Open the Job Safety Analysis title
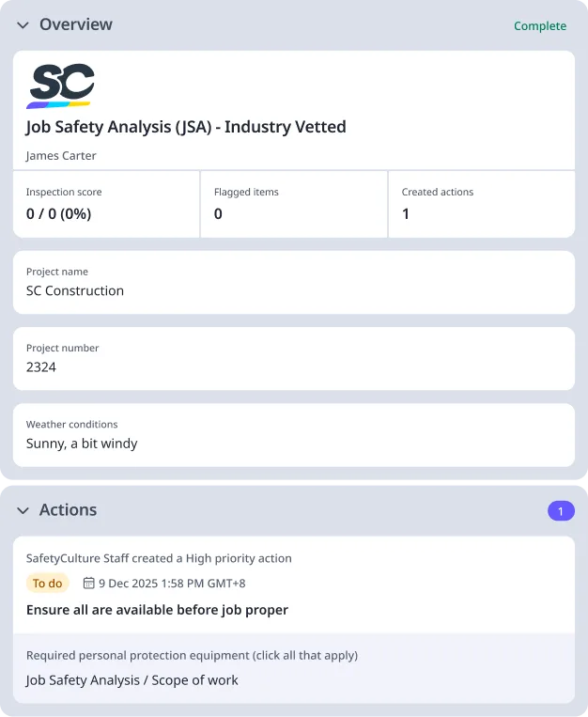 [186, 127]
